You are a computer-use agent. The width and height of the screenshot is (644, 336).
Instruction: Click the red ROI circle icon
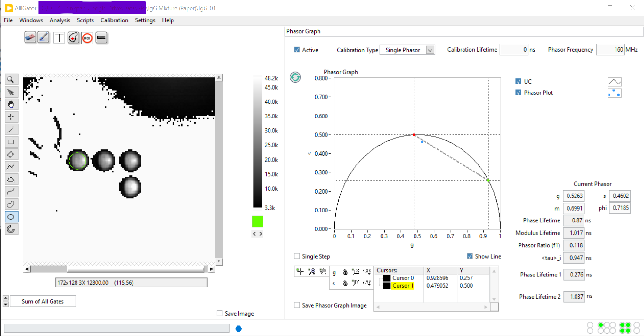(87, 38)
